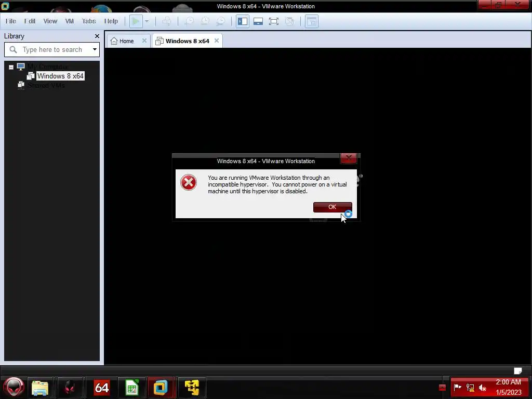Viewport: 532px width, 399px height.
Task: Open the File menu
Action: point(11,21)
